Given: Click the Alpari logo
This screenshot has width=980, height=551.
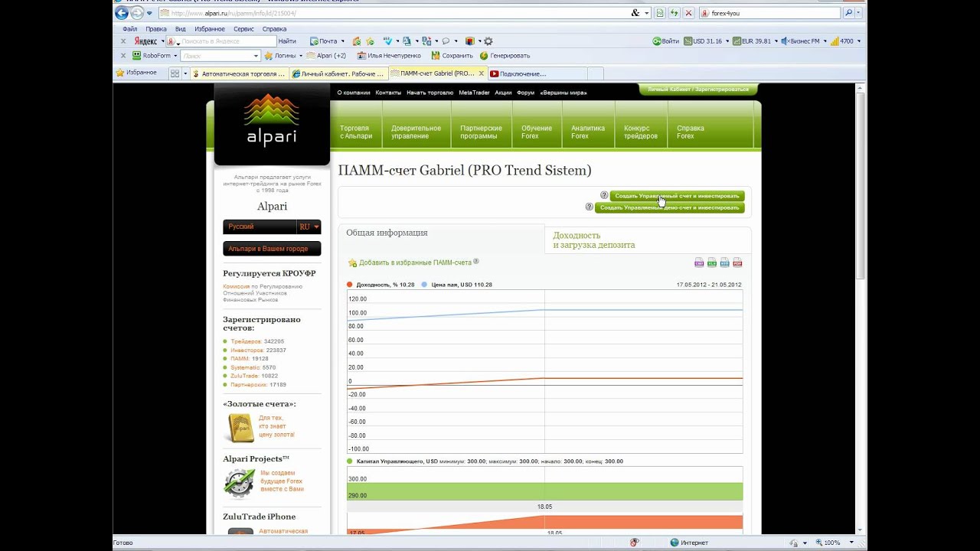Looking at the screenshot, I should [x=272, y=121].
